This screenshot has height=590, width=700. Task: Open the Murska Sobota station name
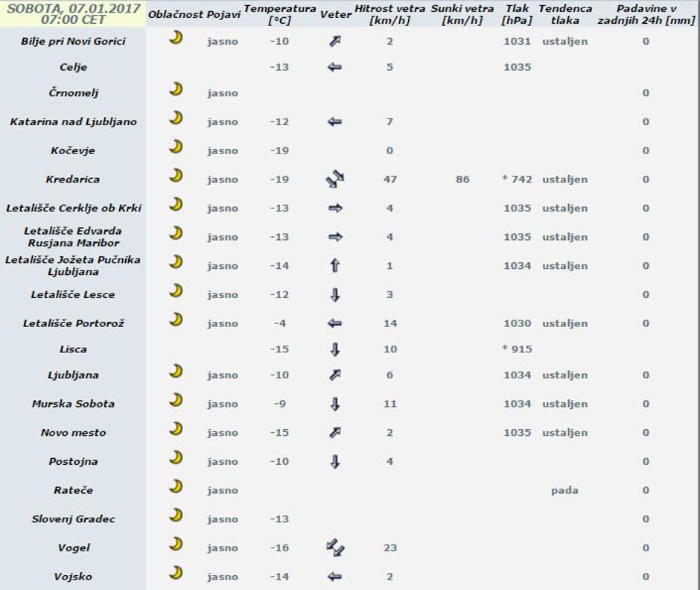click(73, 404)
